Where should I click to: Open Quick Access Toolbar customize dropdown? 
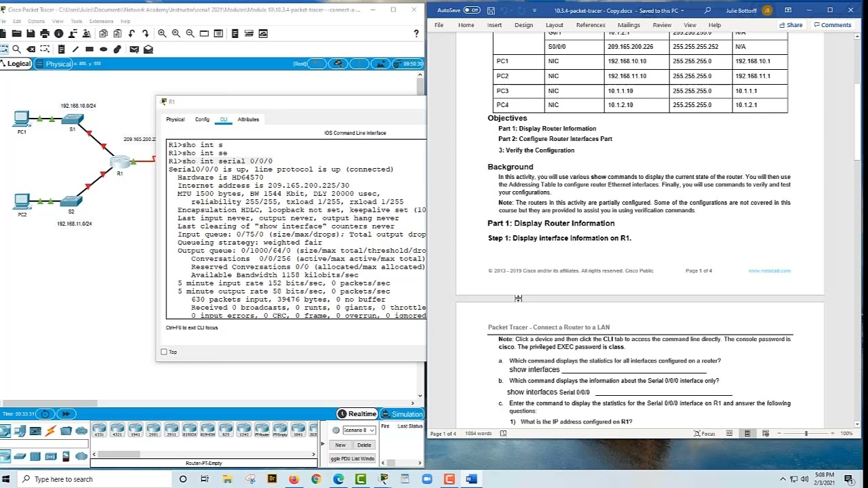click(534, 10)
